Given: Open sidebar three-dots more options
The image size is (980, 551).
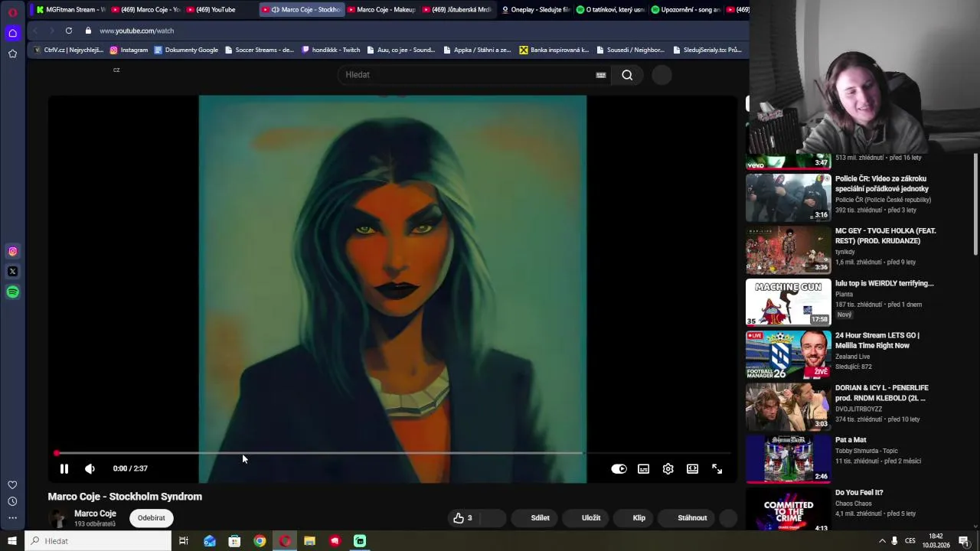Looking at the screenshot, I should [x=12, y=518].
